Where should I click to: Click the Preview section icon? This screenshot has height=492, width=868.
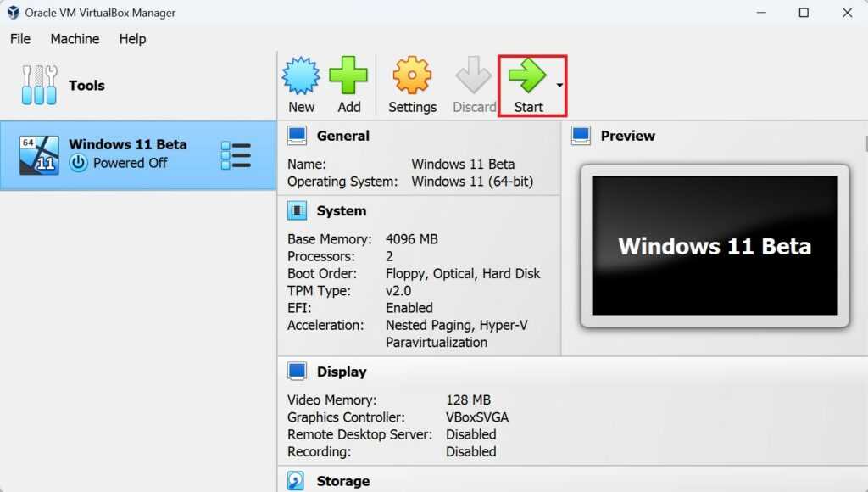pos(581,136)
